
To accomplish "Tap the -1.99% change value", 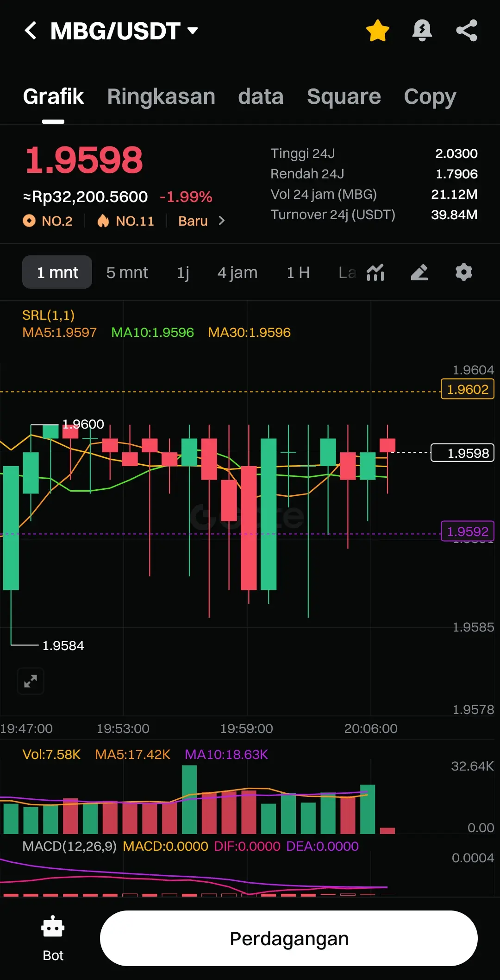I will 186,196.
